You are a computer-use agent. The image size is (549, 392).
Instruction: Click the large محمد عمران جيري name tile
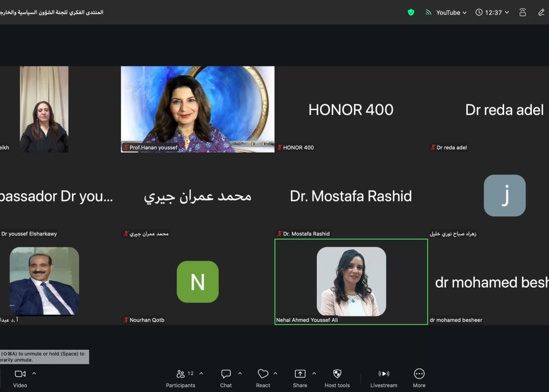[x=197, y=196]
